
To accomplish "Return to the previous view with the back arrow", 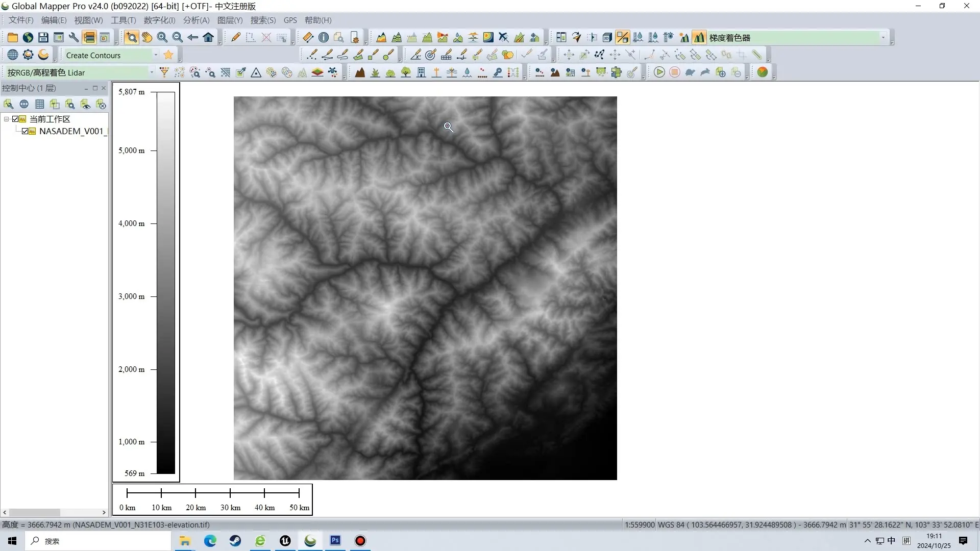I will click(x=193, y=37).
